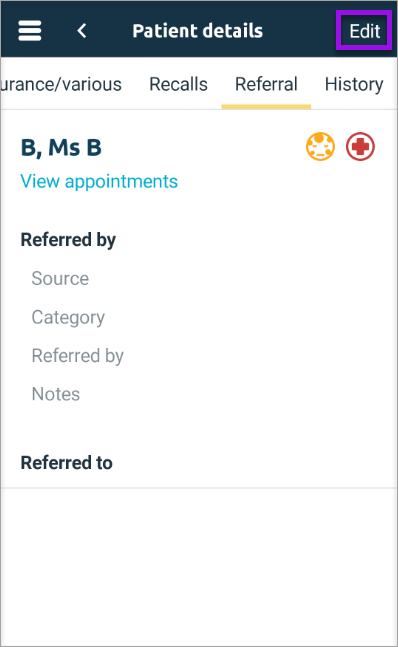Click the Referred by section heading
398x647 pixels.
[68, 240]
